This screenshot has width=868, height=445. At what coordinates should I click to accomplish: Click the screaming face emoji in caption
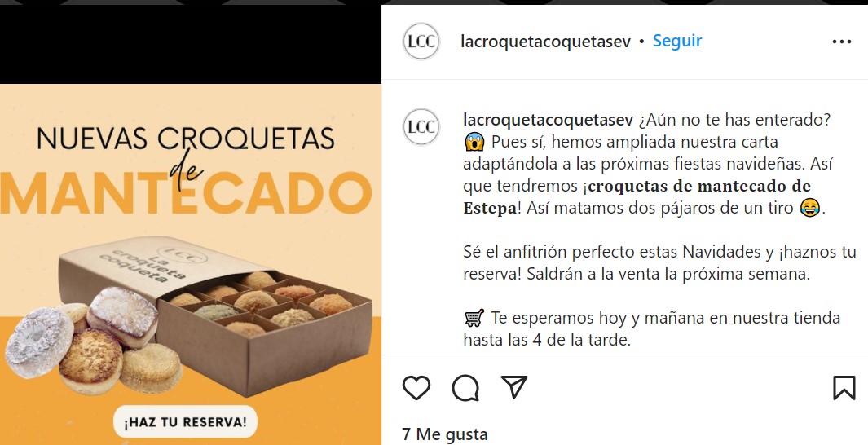tap(474, 143)
